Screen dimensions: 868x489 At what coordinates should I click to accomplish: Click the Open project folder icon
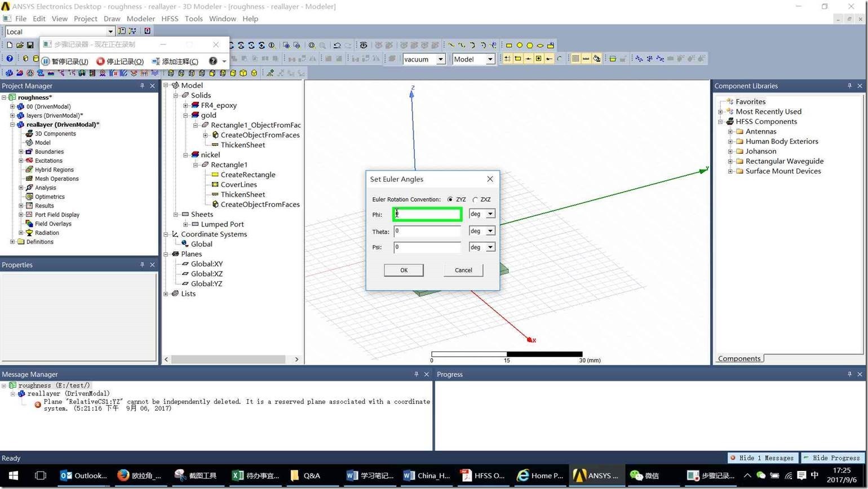click(20, 45)
